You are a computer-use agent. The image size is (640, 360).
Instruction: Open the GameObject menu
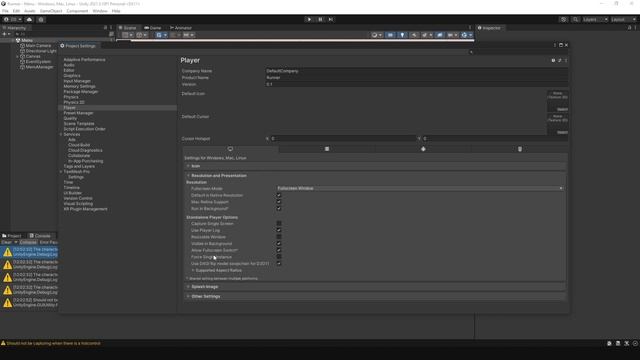coord(51,11)
